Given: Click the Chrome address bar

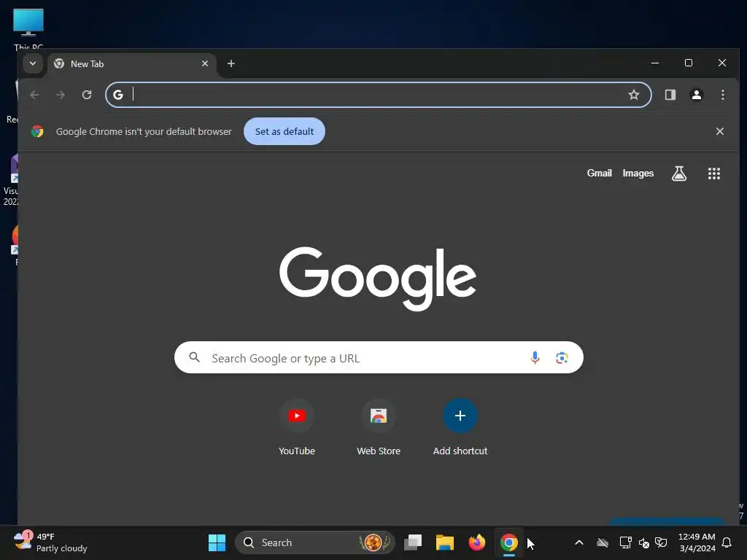Looking at the screenshot, I should point(378,95).
